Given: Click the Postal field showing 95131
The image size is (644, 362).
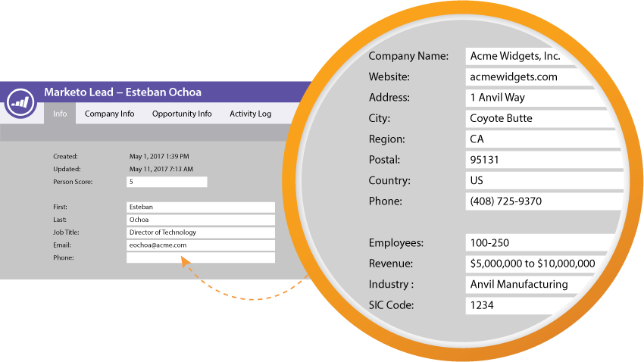Looking at the screenshot, I should pyautogui.click(x=545, y=160).
